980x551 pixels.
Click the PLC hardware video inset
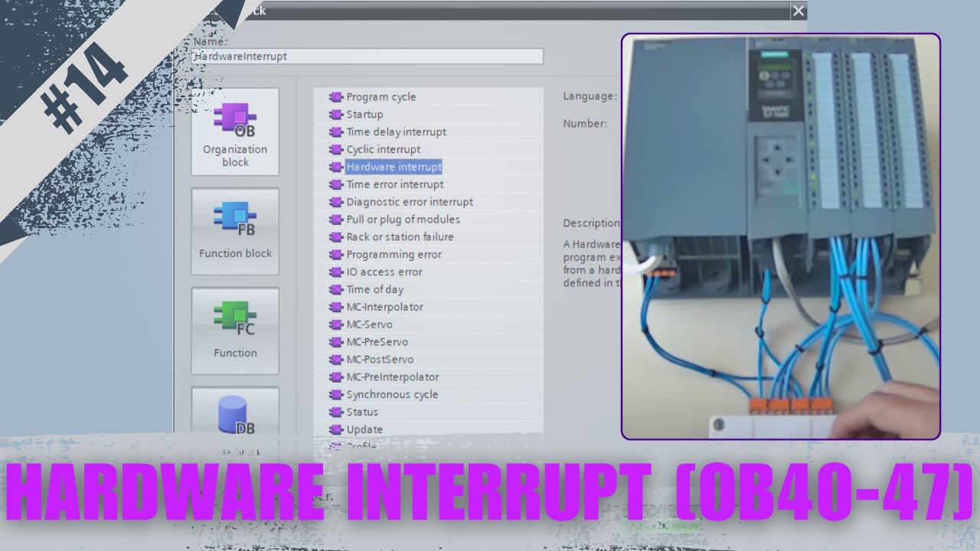click(781, 236)
